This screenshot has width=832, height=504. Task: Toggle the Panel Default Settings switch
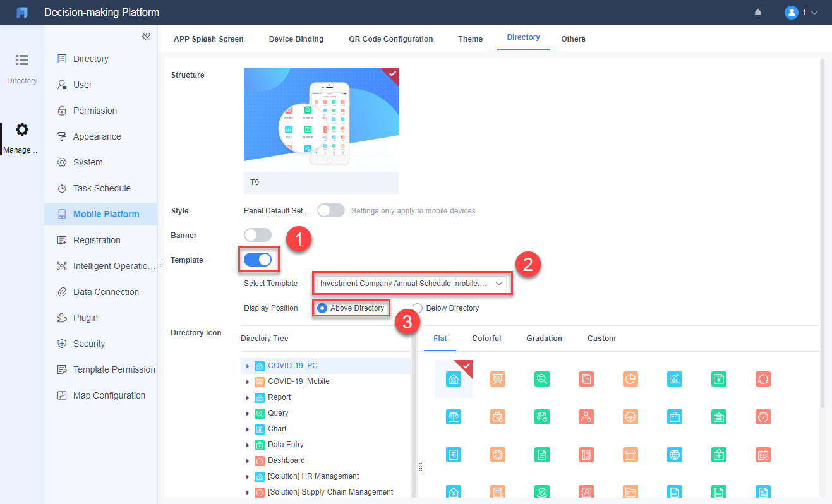331,210
